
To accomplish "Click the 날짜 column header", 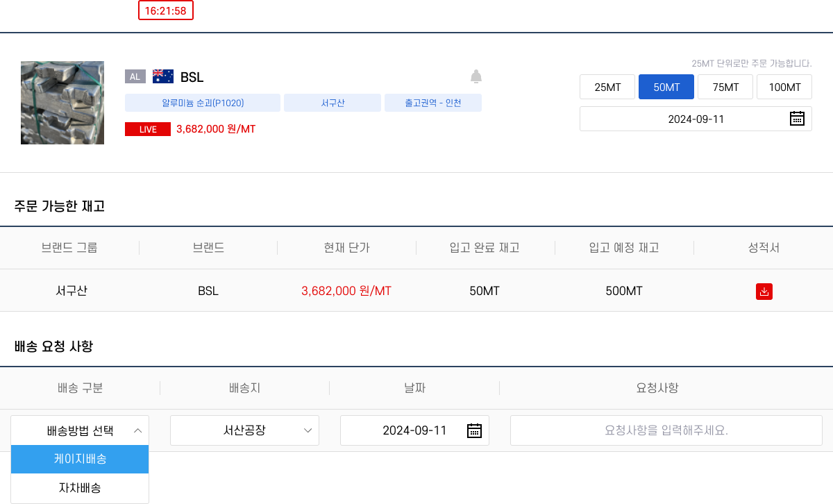I will 414,388.
